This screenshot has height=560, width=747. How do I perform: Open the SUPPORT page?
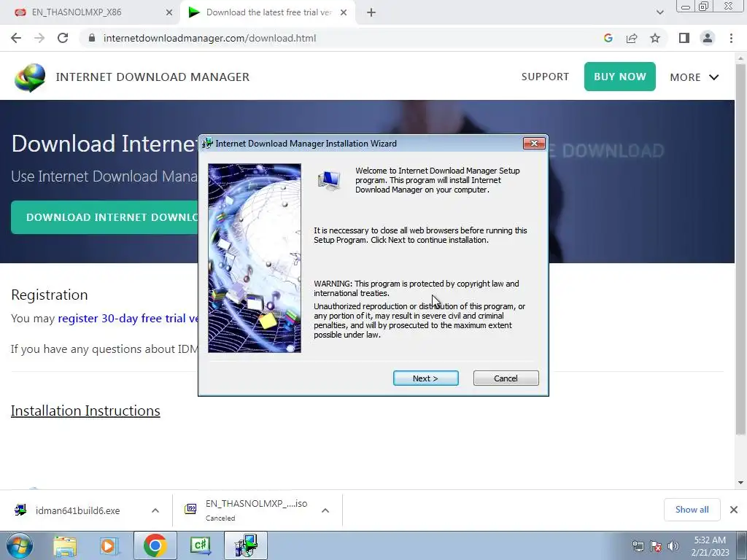pos(545,77)
